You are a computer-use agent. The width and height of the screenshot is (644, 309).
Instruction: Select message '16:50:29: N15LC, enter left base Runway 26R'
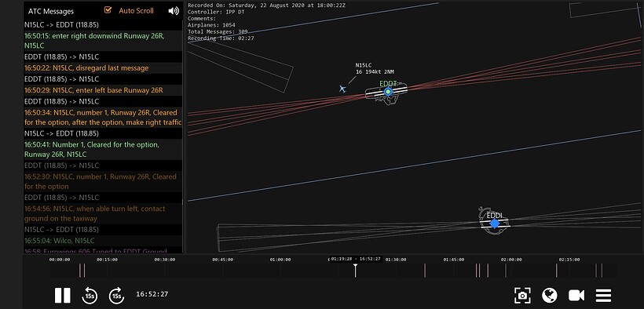pos(103,90)
